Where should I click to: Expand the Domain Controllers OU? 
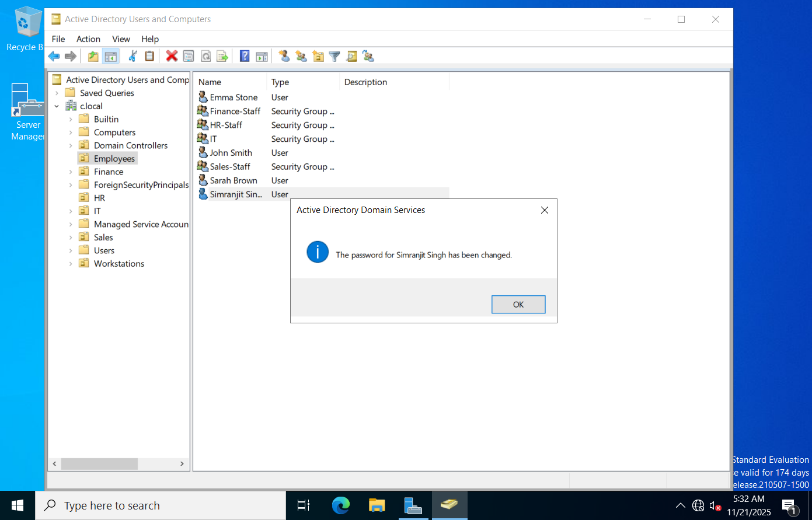point(71,145)
